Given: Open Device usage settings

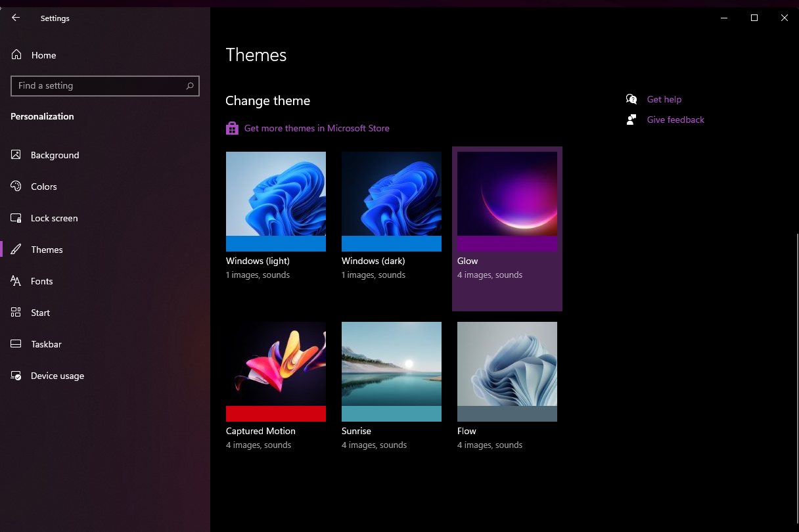Looking at the screenshot, I should pos(105,376).
